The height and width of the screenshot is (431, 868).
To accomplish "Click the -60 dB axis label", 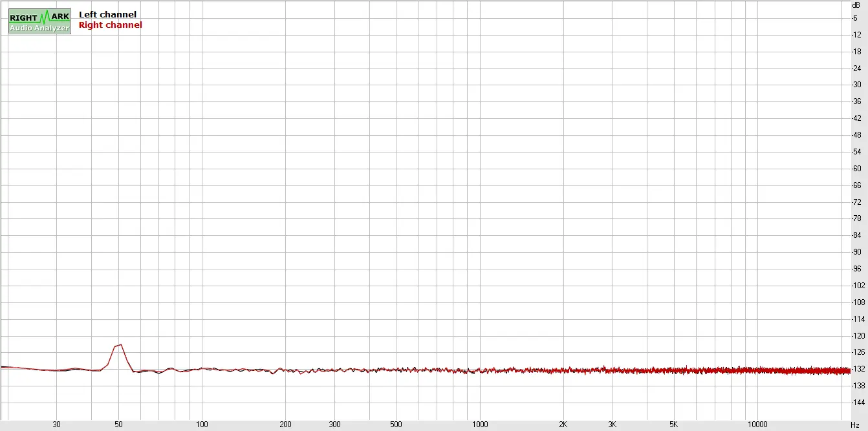I will 856,169.
